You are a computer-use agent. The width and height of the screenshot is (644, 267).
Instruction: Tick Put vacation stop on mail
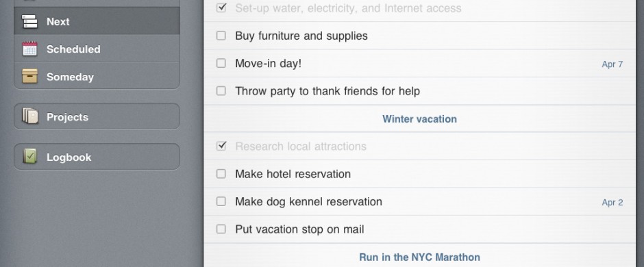click(221, 229)
